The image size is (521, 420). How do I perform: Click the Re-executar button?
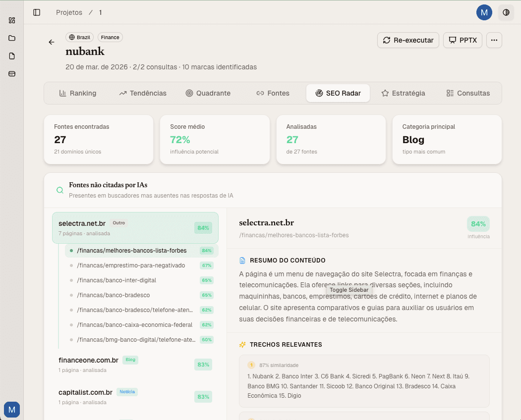[408, 40]
